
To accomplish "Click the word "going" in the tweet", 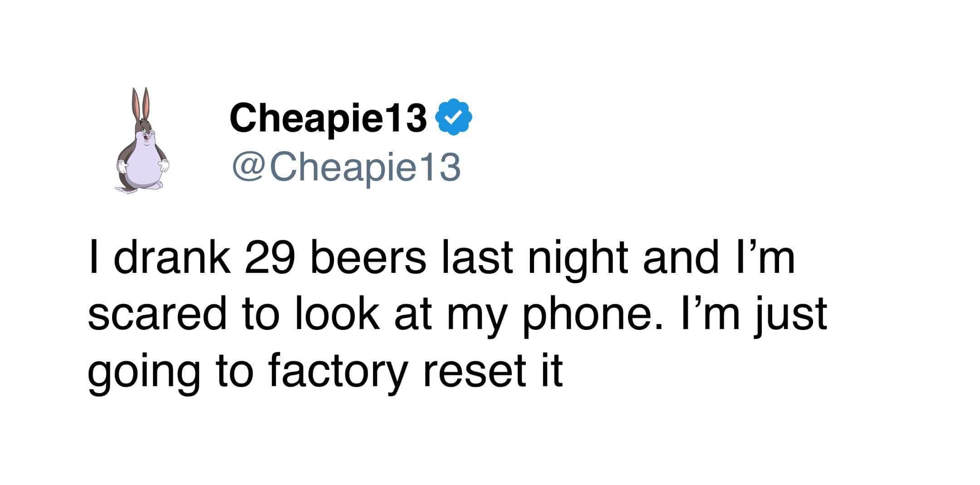I will (x=144, y=371).
